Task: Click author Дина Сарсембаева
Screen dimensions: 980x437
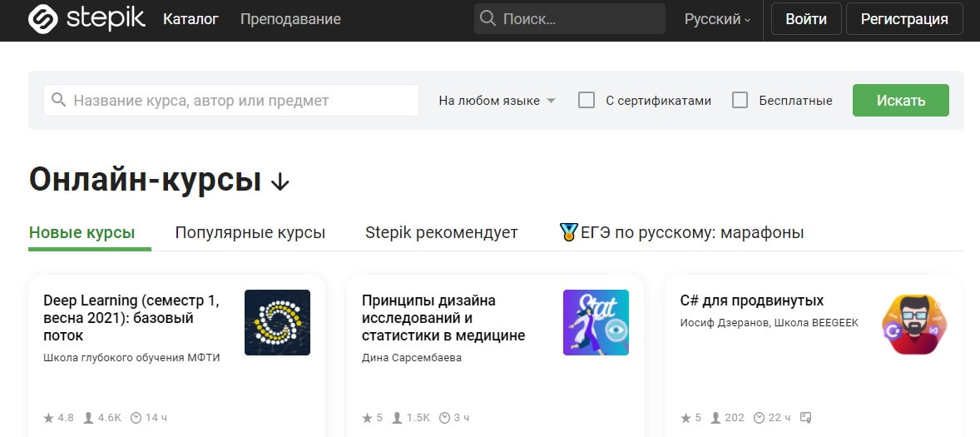Action: 412,358
